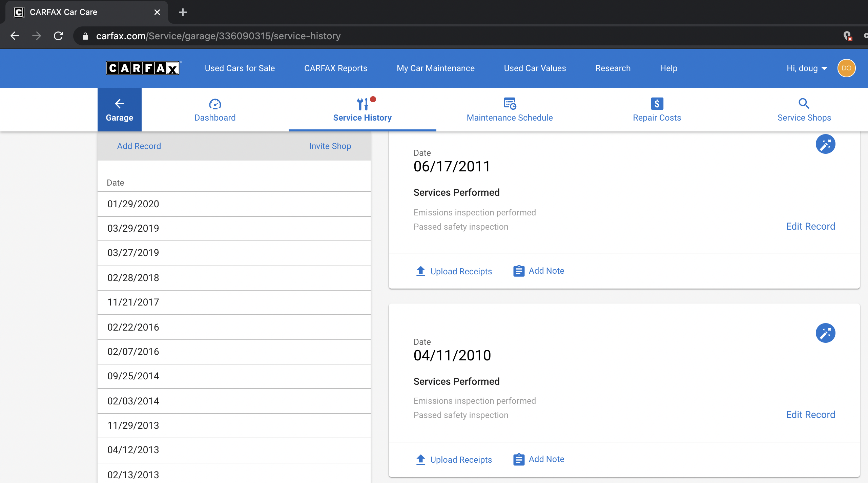Expand the Hi, doug account dropdown

807,68
